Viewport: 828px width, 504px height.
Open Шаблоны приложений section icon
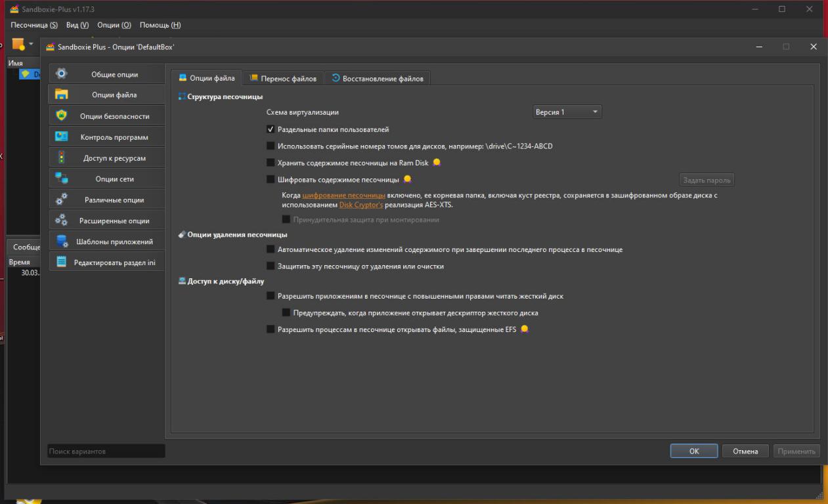pos(62,241)
